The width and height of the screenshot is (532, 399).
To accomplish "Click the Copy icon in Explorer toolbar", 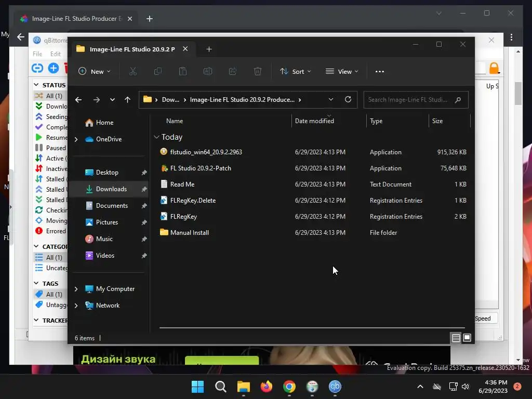I will coord(158,71).
